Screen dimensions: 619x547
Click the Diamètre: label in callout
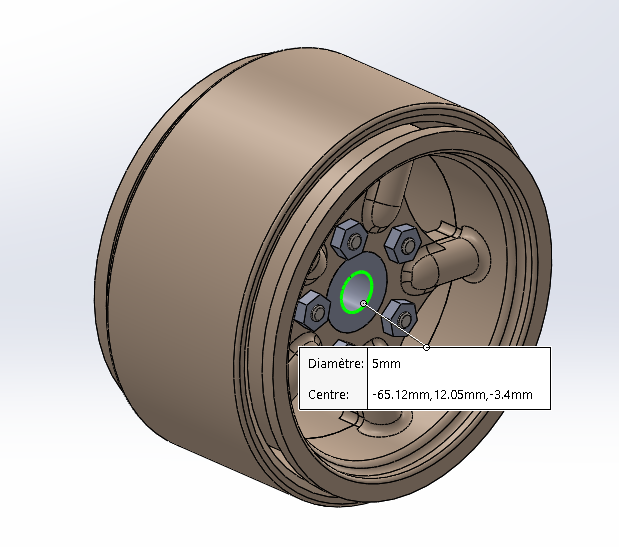click(336, 363)
